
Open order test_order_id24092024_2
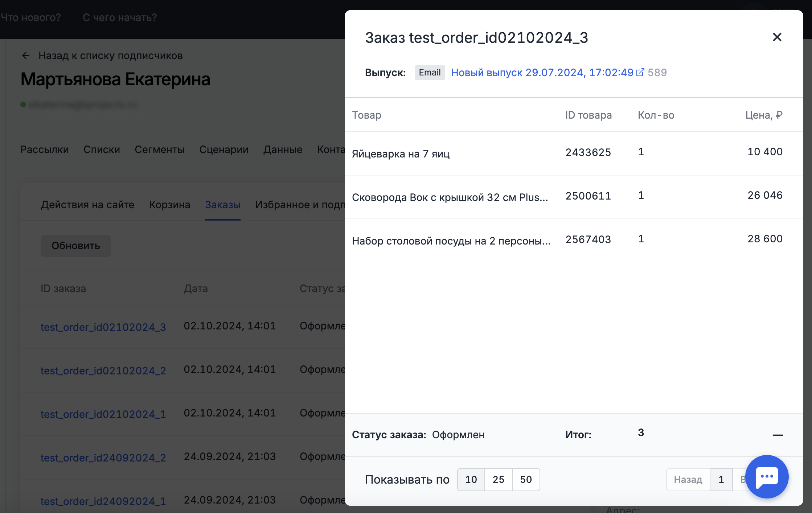(103, 457)
